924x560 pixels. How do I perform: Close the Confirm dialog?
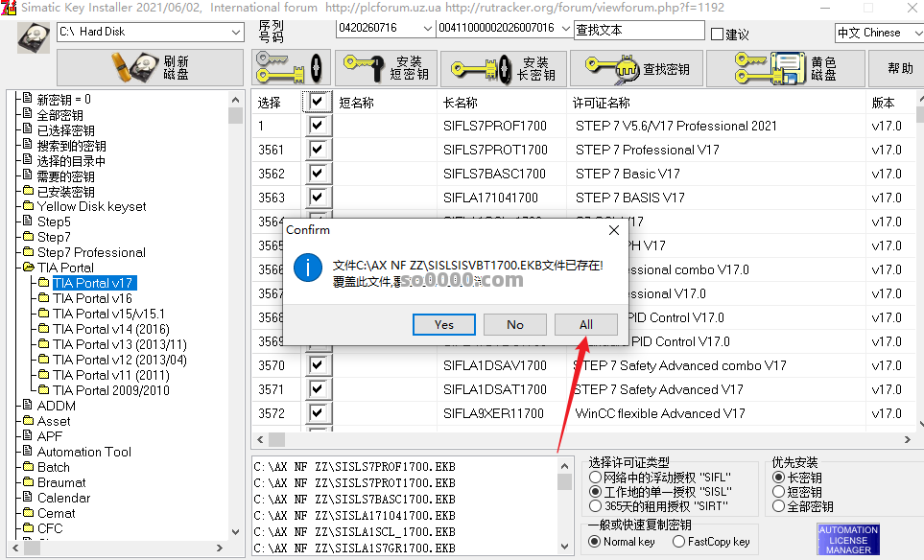pos(614,230)
